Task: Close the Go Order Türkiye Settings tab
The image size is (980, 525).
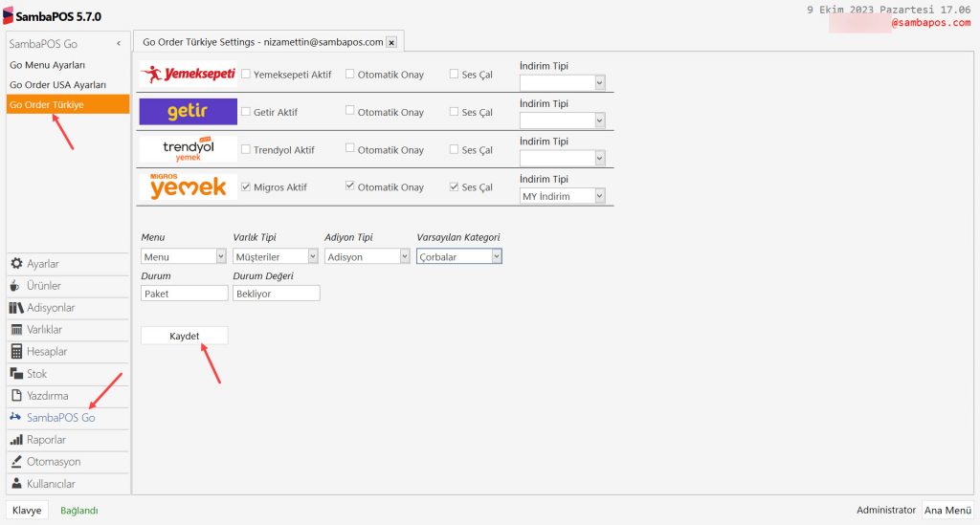Action: (x=390, y=43)
